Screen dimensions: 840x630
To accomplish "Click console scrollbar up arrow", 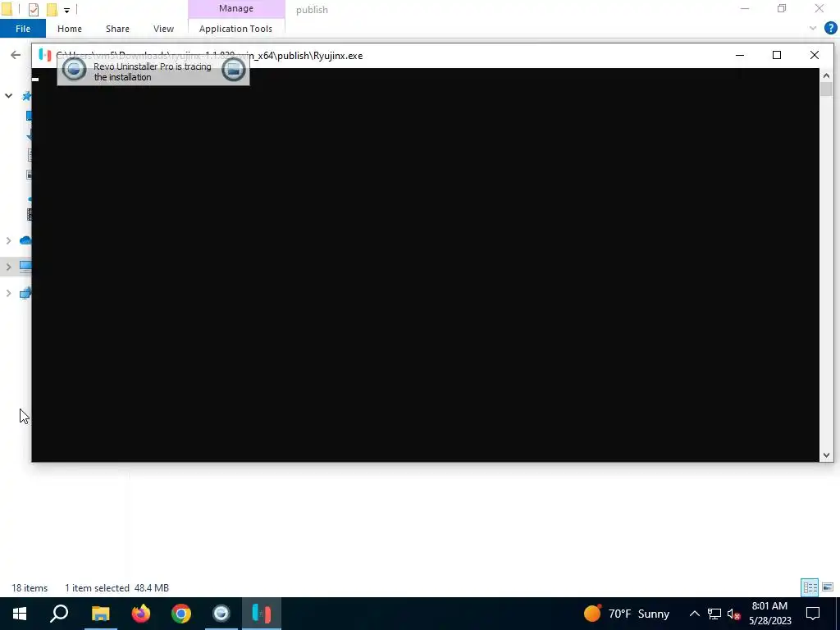I will [x=826, y=75].
